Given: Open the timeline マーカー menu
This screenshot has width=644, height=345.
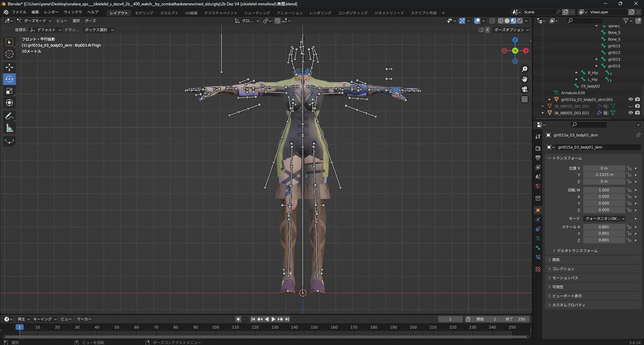Looking at the screenshot, I should (84, 319).
